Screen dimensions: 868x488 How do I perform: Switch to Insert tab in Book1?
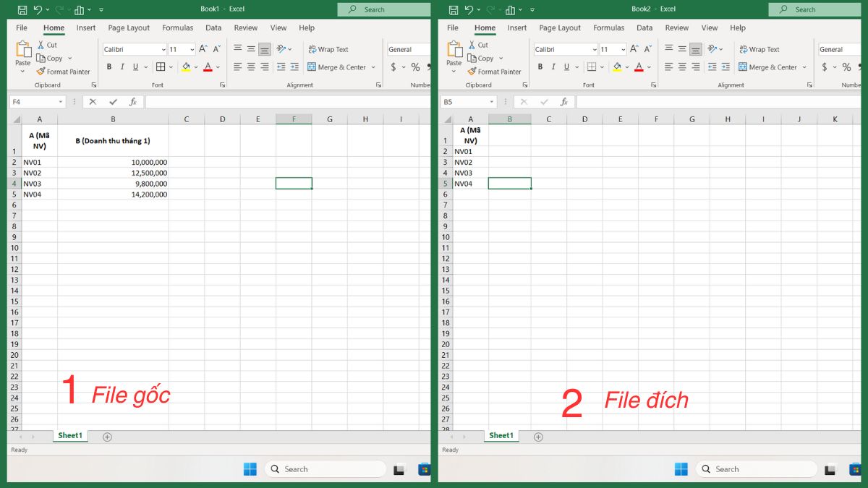86,28
